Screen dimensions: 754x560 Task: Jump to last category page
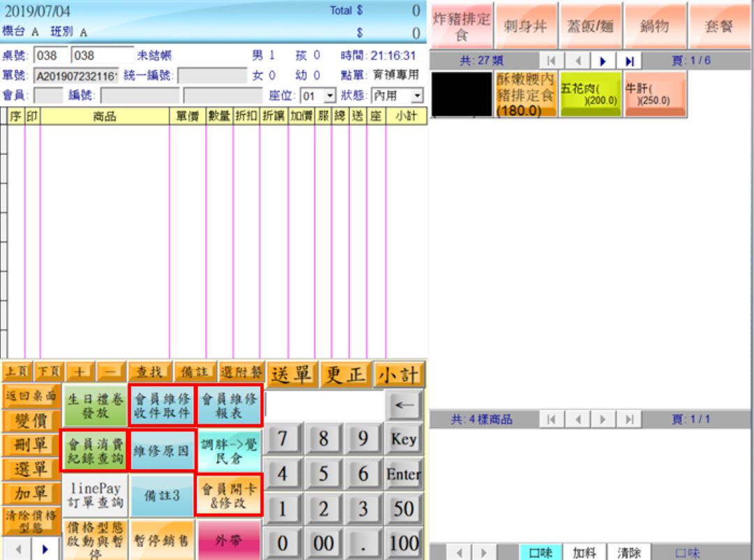(x=629, y=61)
